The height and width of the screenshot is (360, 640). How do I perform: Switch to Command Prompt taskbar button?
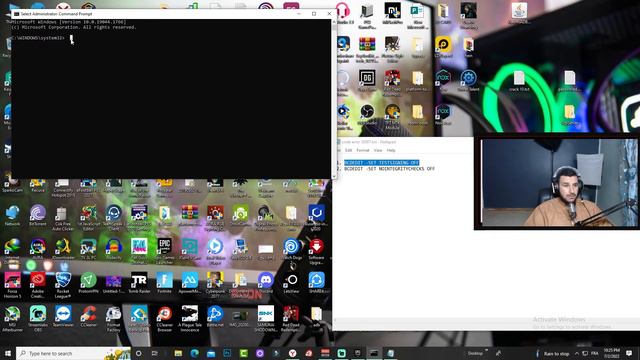pyautogui.click(x=374, y=353)
